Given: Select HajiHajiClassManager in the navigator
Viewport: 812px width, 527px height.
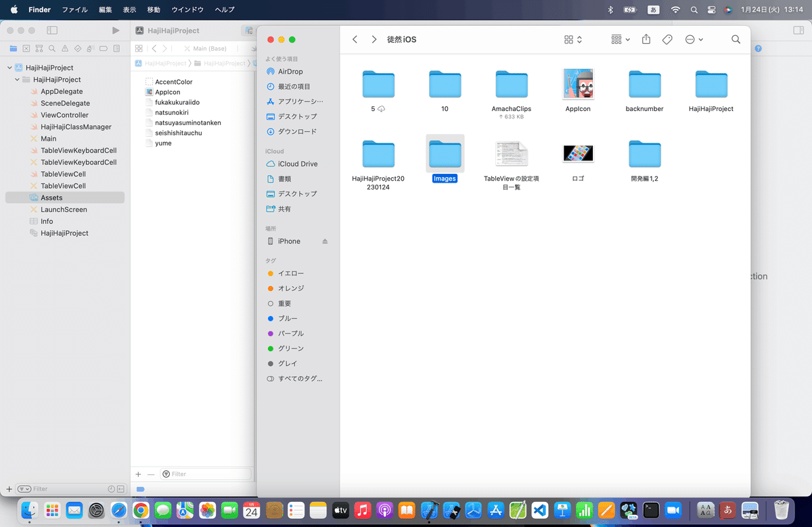Looking at the screenshot, I should pyautogui.click(x=76, y=127).
